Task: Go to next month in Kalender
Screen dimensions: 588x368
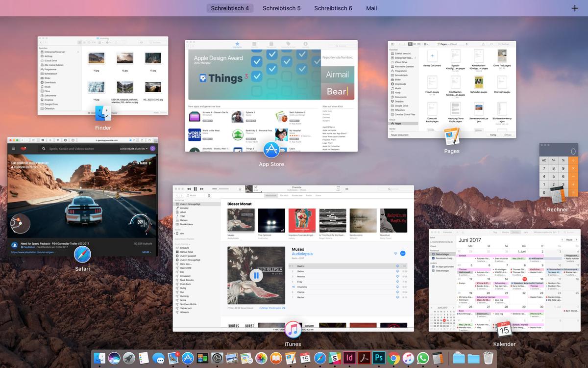Action: pos(576,240)
